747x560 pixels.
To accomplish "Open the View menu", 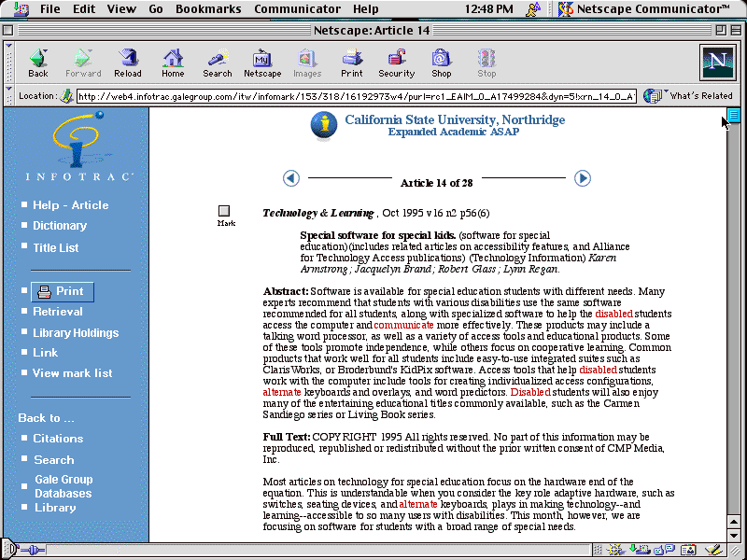I will click(121, 9).
